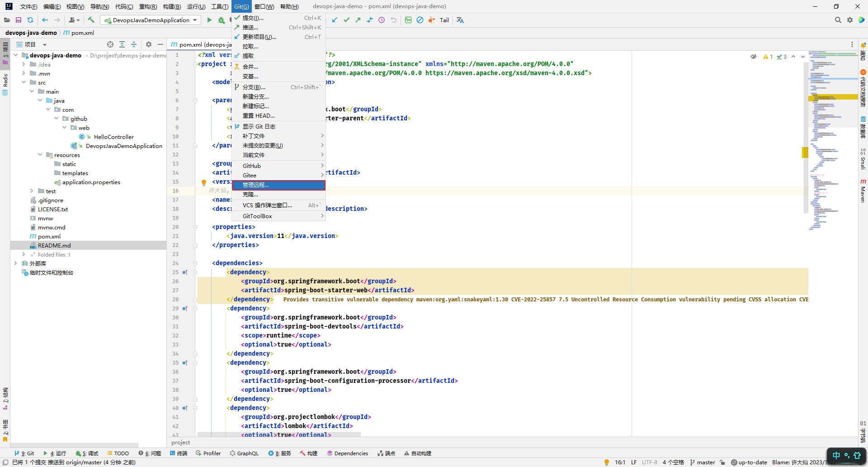Click the green monitor chart icon
This screenshot has width=868, height=467.
[408, 20]
